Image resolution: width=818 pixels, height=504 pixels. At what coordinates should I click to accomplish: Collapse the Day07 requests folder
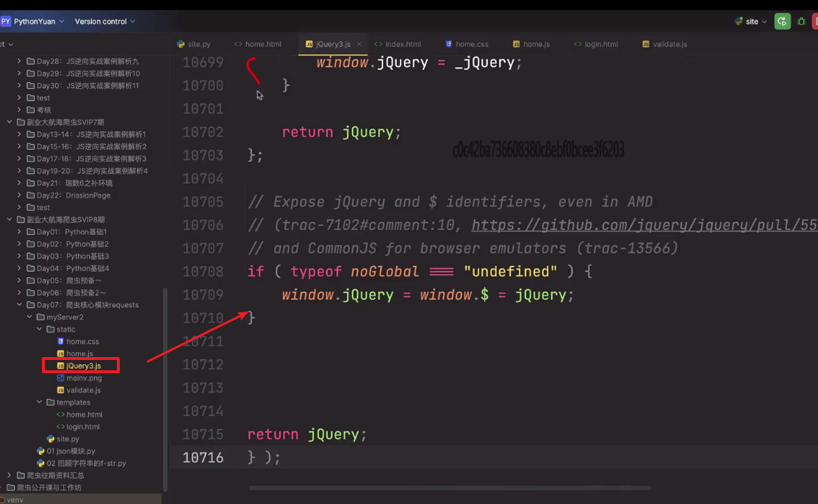point(19,305)
